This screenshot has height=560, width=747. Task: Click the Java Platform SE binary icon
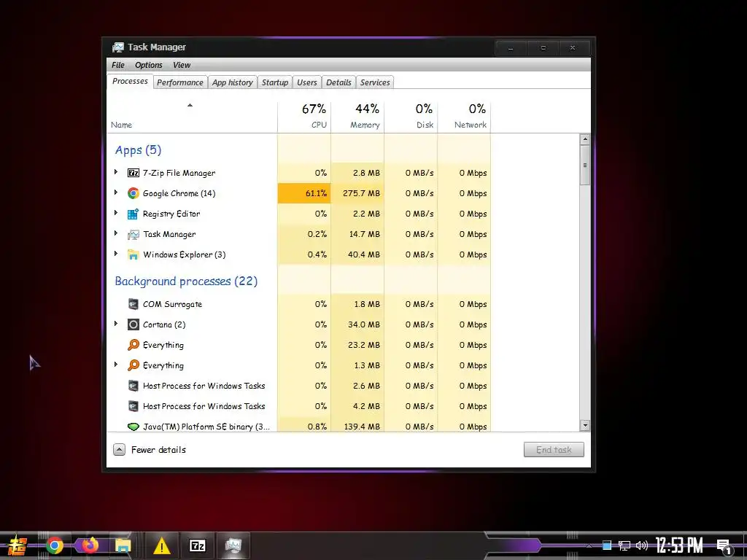[133, 427]
